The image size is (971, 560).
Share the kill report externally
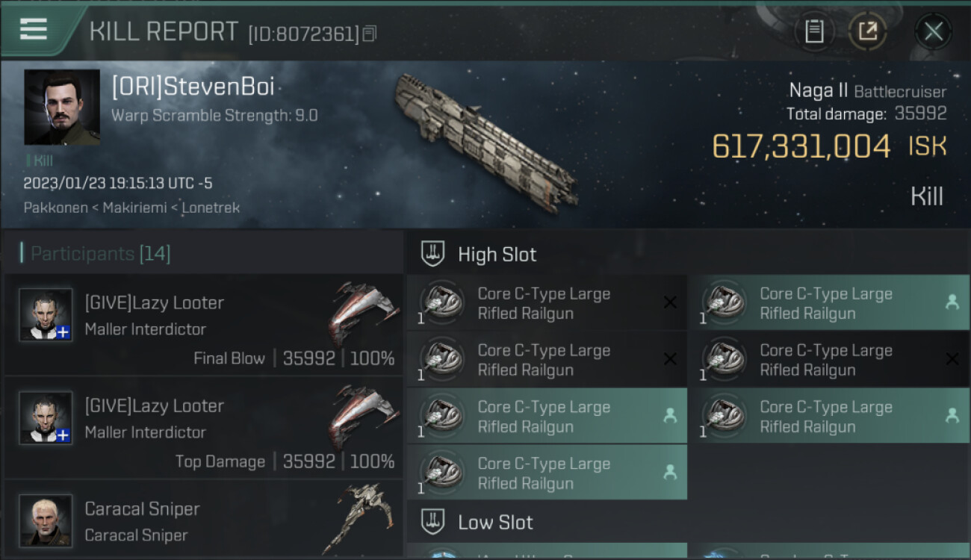(x=867, y=31)
